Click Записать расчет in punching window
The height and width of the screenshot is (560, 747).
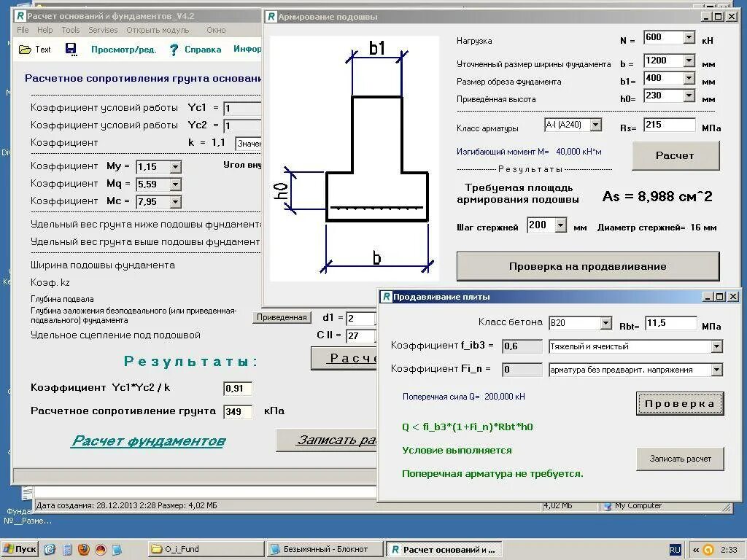680,459
